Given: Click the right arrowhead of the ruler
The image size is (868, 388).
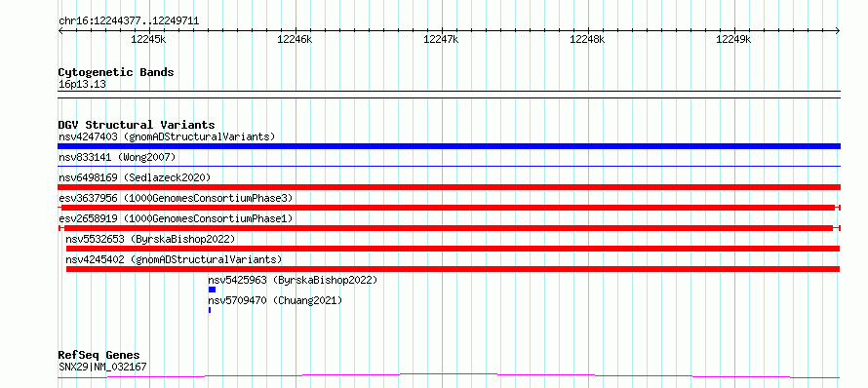Looking at the screenshot, I should click(x=838, y=31).
